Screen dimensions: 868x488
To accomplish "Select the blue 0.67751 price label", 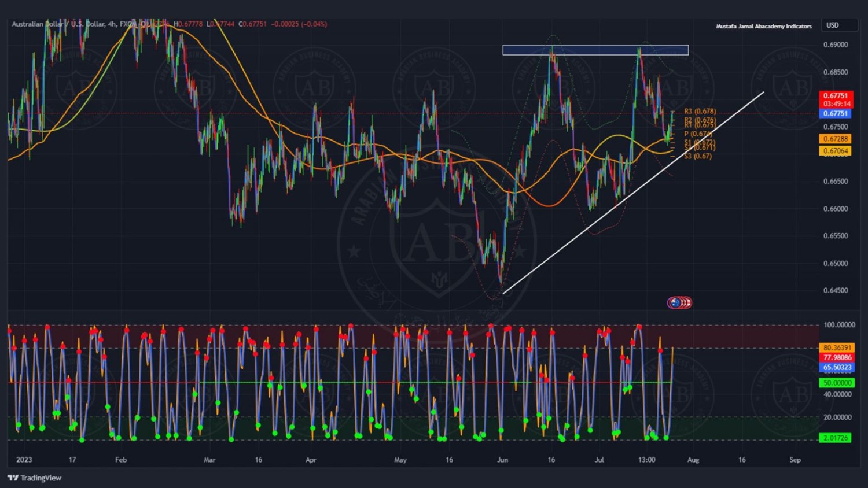I will 836,113.
